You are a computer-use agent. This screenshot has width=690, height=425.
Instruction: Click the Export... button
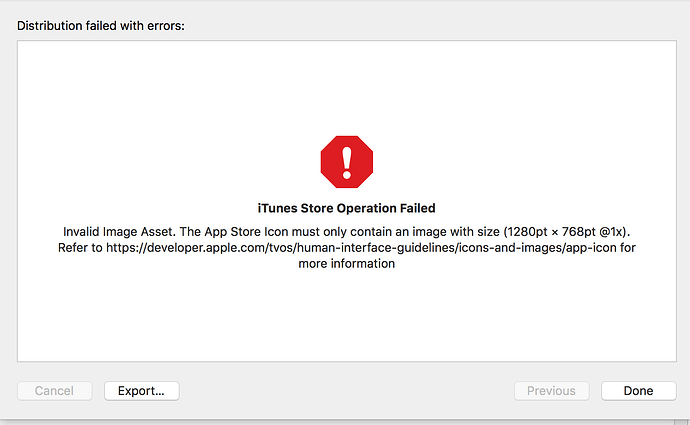click(x=141, y=391)
